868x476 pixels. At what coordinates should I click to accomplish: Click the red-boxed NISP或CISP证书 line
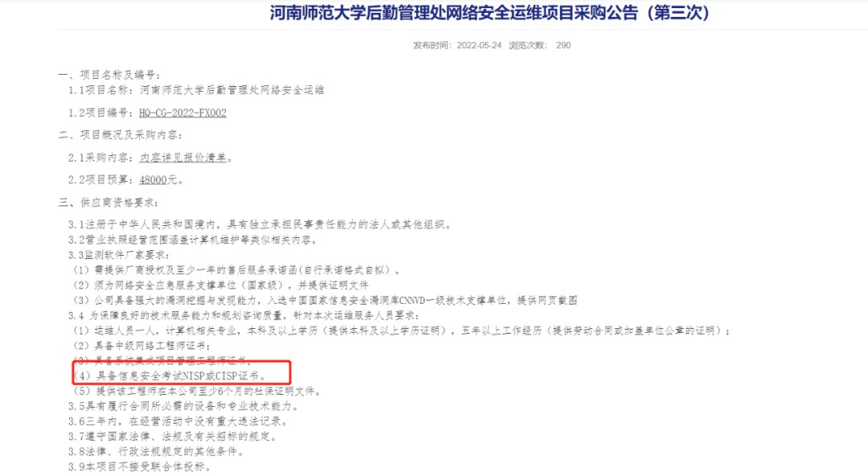pos(170,375)
